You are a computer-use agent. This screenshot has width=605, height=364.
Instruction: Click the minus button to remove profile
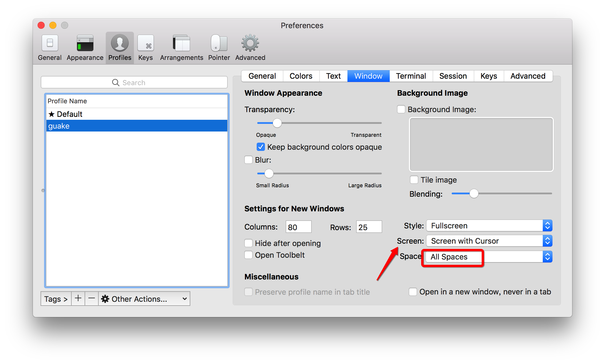(x=92, y=299)
